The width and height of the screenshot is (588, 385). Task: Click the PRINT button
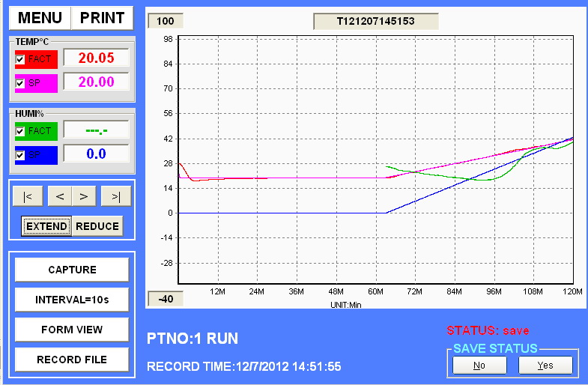(103, 18)
